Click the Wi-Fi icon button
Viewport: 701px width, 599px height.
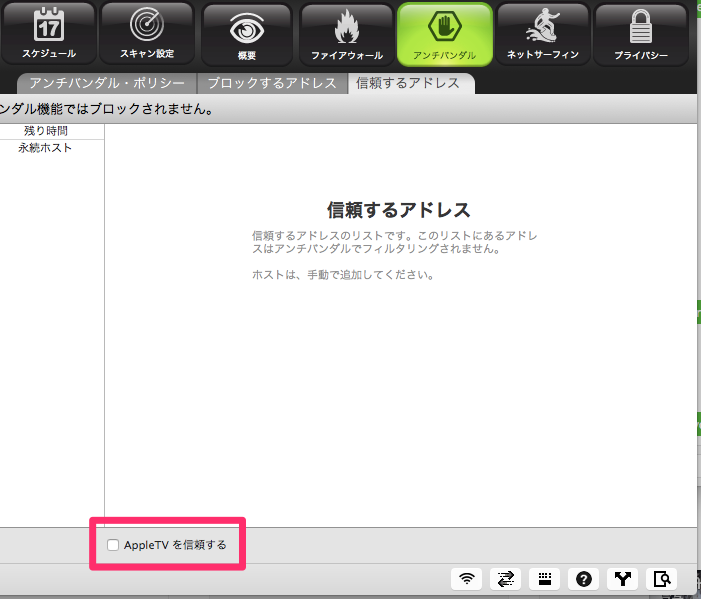467,579
